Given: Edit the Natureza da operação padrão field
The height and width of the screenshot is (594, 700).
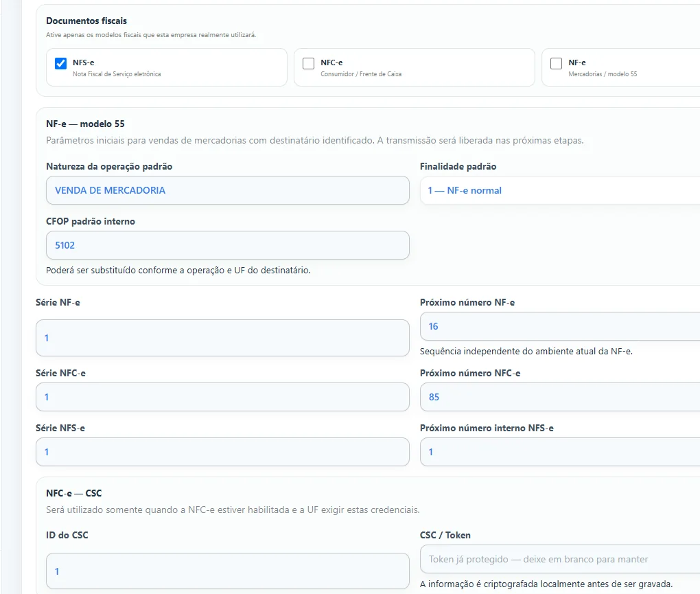Looking at the screenshot, I should pos(228,190).
